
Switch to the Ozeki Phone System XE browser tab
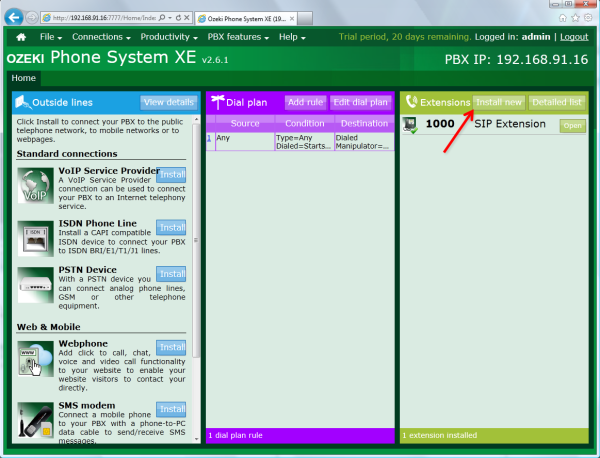click(246, 18)
